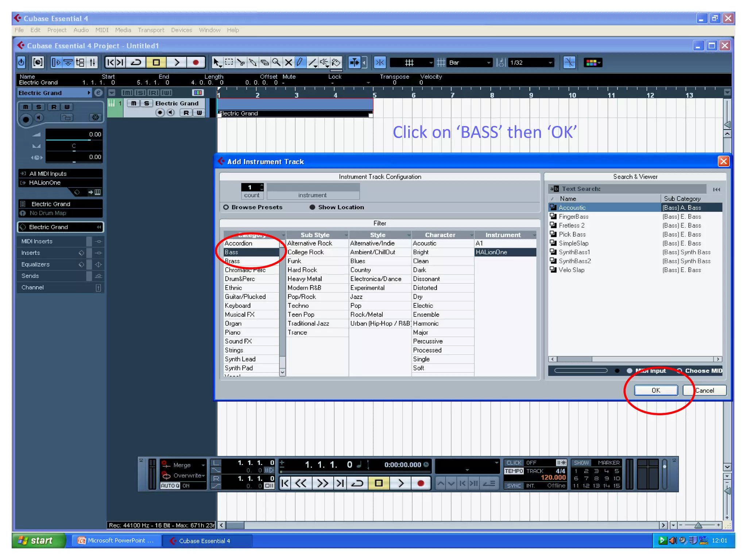Select FingerBass preset in viewer list
Viewport: 747px width, 560px height.
pos(574,217)
